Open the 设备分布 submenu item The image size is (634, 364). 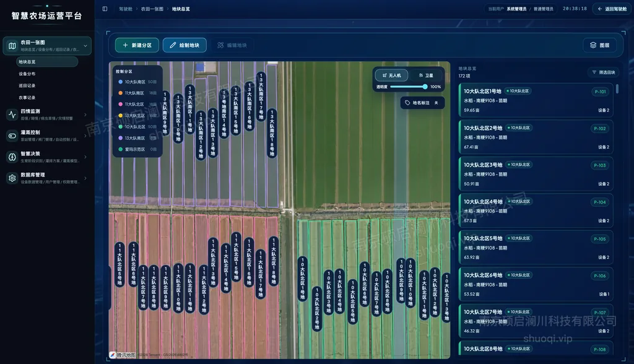[x=27, y=74]
